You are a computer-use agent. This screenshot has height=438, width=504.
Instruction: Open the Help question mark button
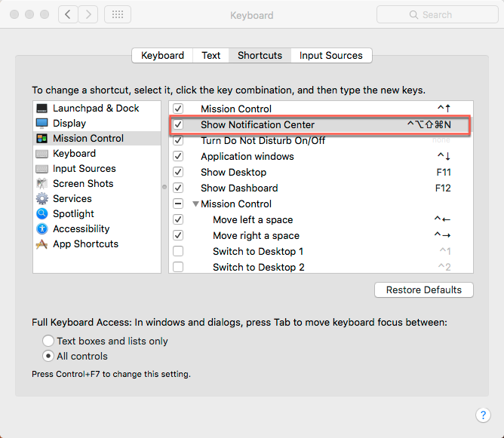483,415
